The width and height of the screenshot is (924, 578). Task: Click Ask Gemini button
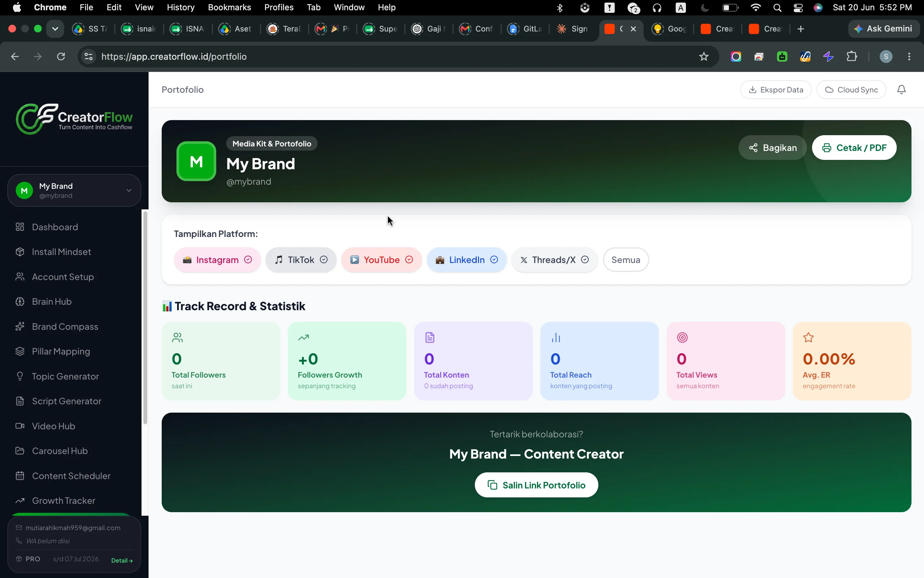(883, 29)
